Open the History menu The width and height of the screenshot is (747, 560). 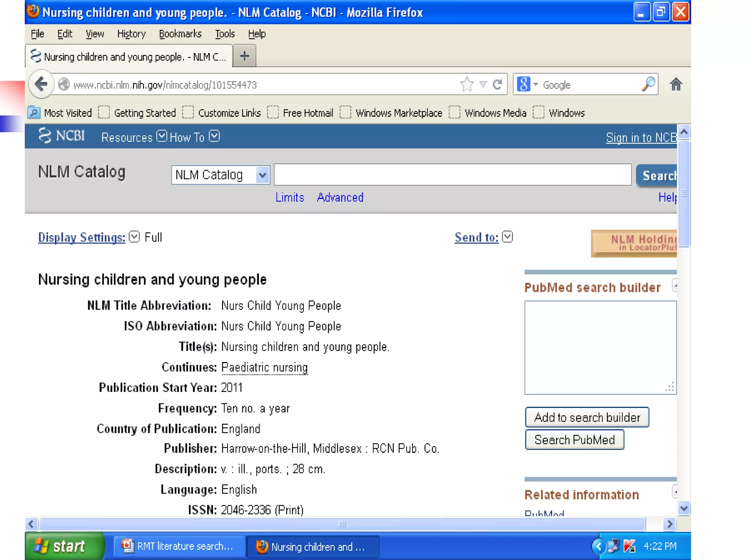click(x=131, y=34)
